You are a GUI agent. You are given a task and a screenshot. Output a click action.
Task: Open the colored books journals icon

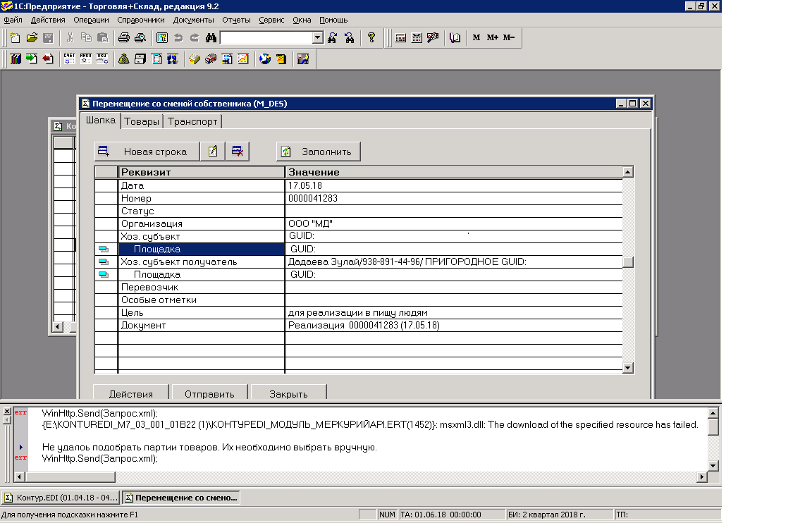[16, 59]
